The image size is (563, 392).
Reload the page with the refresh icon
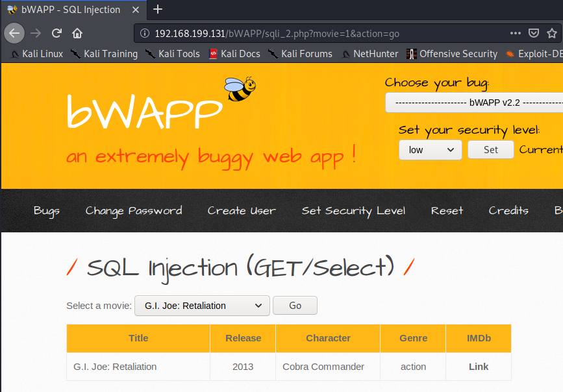click(x=56, y=33)
